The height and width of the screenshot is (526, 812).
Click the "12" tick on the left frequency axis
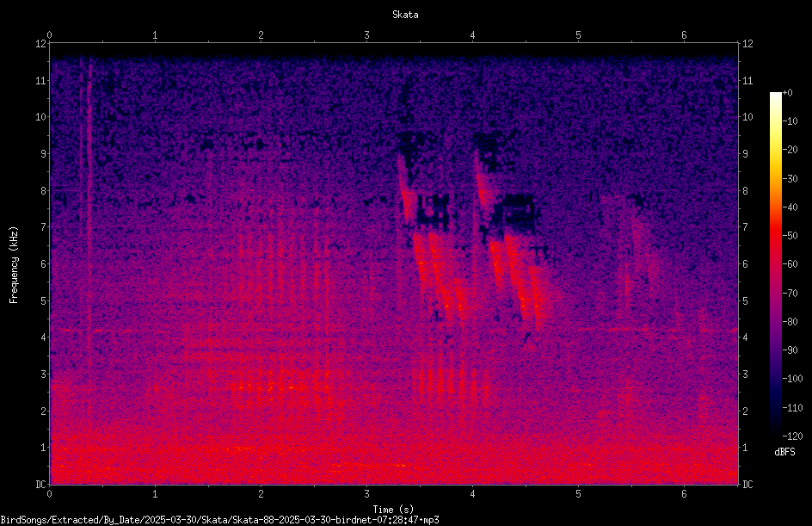click(41, 44)
